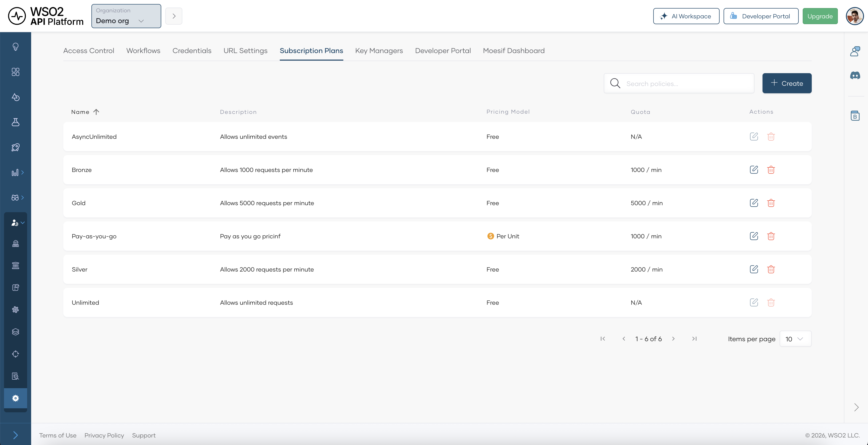The height and width of the screenshot is (445, 868).
Task: Go to the last page of results
Action: [x=694, y=339]
